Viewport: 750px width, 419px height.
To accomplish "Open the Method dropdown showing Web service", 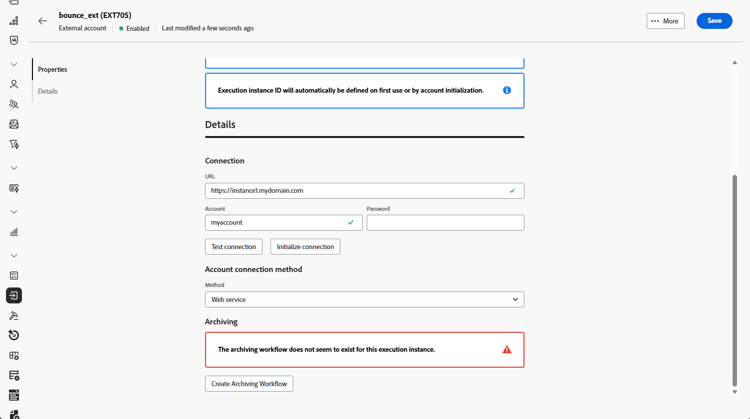I will coord(364,299).
